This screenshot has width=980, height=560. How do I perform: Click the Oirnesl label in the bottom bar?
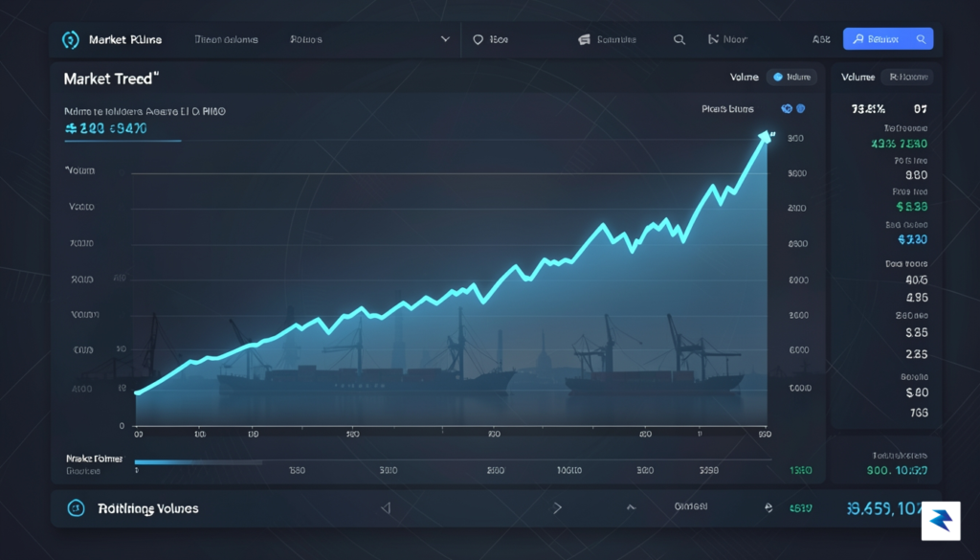691,506
